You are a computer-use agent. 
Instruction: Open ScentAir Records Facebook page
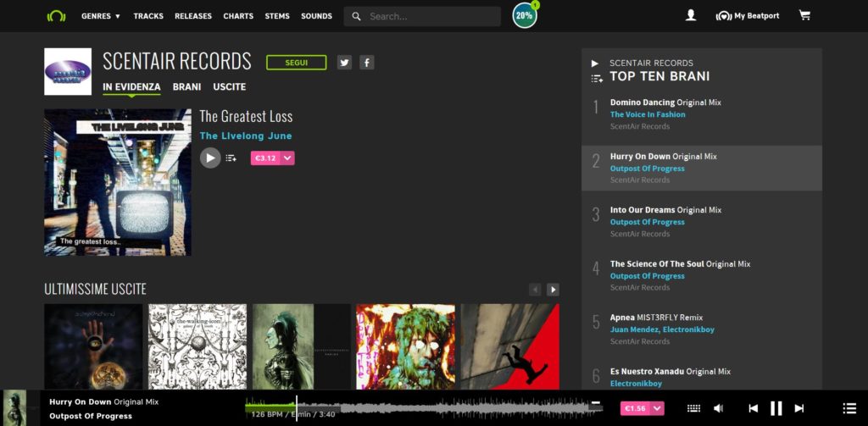[366, 63]
